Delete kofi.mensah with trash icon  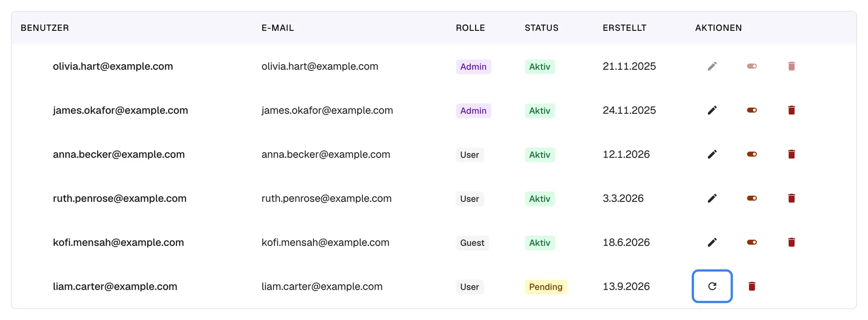(x=791, y=242)
